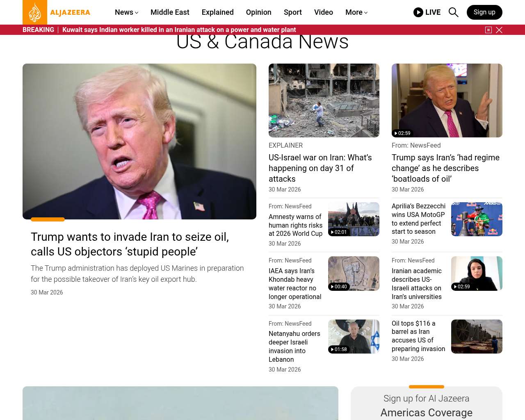The image size is (525, 420).
Task: Click the News menu label
Action: pos(124,12)
